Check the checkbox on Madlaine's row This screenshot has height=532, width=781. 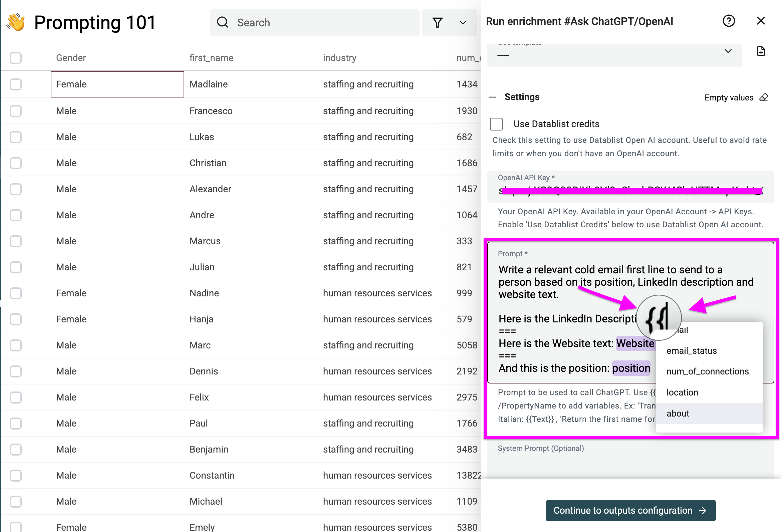click(x=15, y=84)
